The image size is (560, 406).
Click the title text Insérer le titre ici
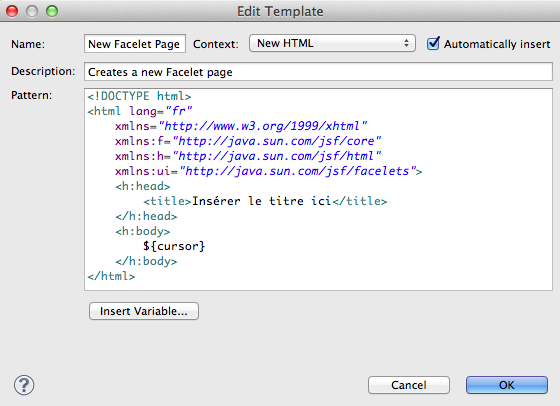tap(261, 201)
